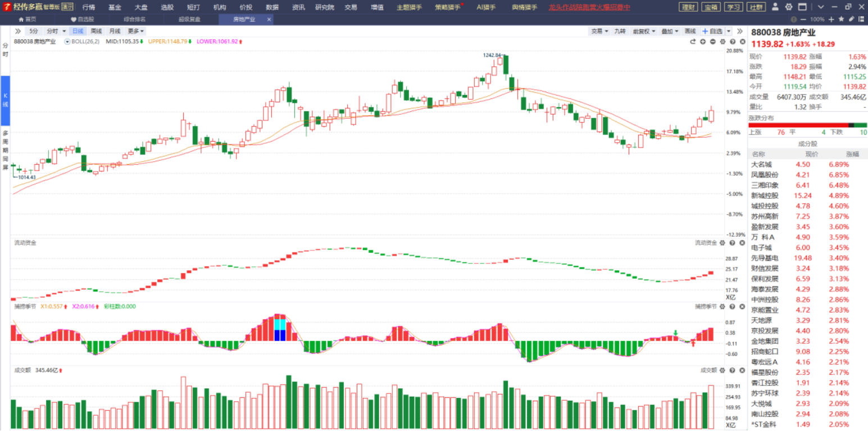Open the 前复权 adjustment dropdown

[x=644, y=31]
